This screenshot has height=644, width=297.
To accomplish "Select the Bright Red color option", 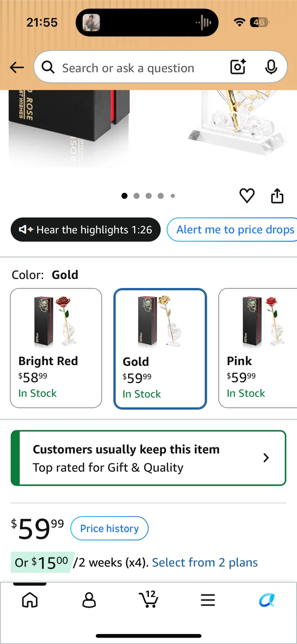I will click(x=56, y=348).
